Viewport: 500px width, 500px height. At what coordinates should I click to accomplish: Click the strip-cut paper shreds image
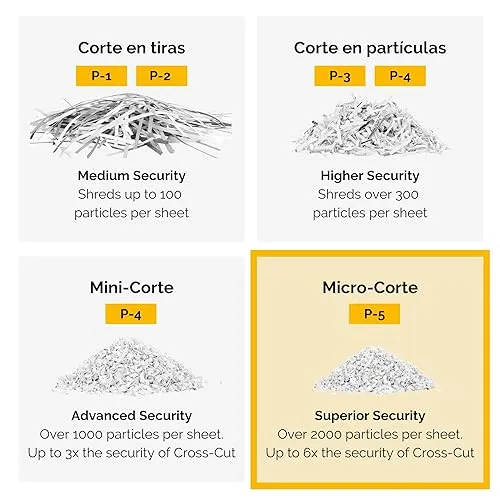[131, 126]
